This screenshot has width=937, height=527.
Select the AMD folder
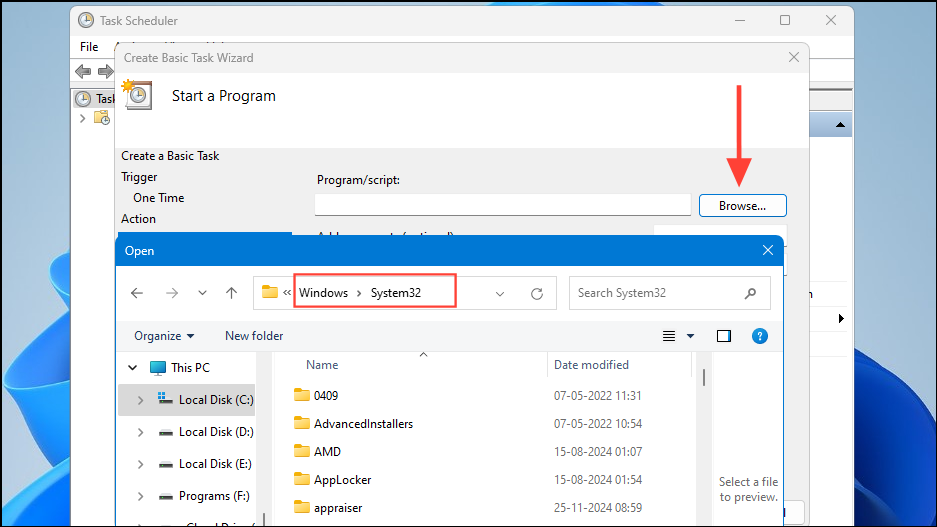pos(327,452)
